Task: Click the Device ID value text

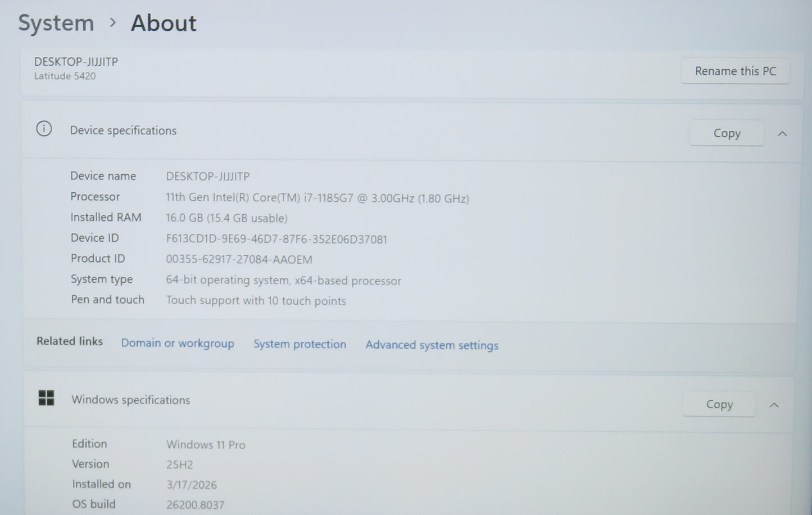Action: tap(276, 239)
